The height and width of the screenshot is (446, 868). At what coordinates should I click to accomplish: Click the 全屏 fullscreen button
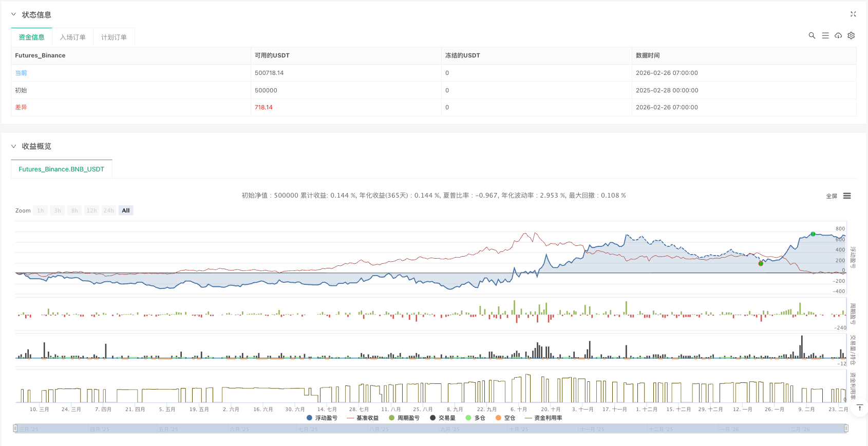click(832, 196)
